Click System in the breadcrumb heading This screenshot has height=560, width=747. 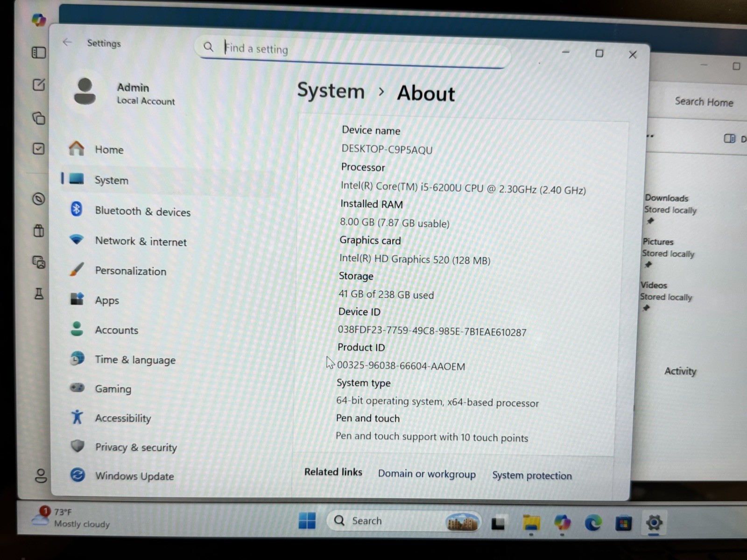(x=331, y=91)
